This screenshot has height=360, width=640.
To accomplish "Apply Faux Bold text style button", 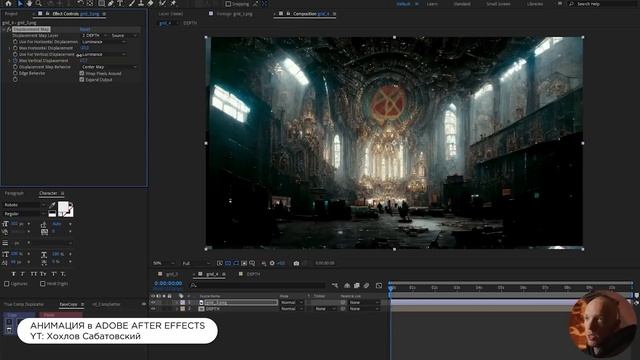I will point(13,274).
